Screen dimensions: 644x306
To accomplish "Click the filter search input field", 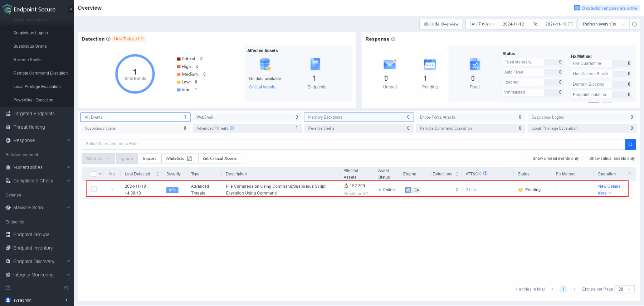I will (353, 144).
